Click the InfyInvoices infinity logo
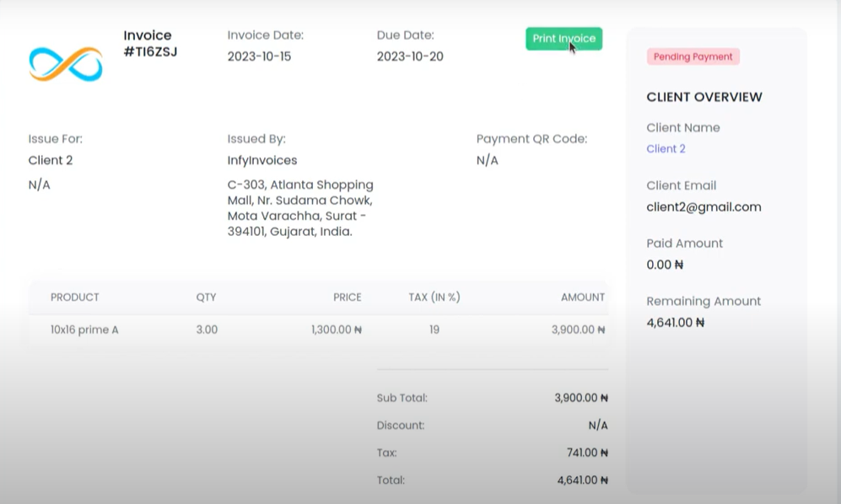 tap(66, 64)
